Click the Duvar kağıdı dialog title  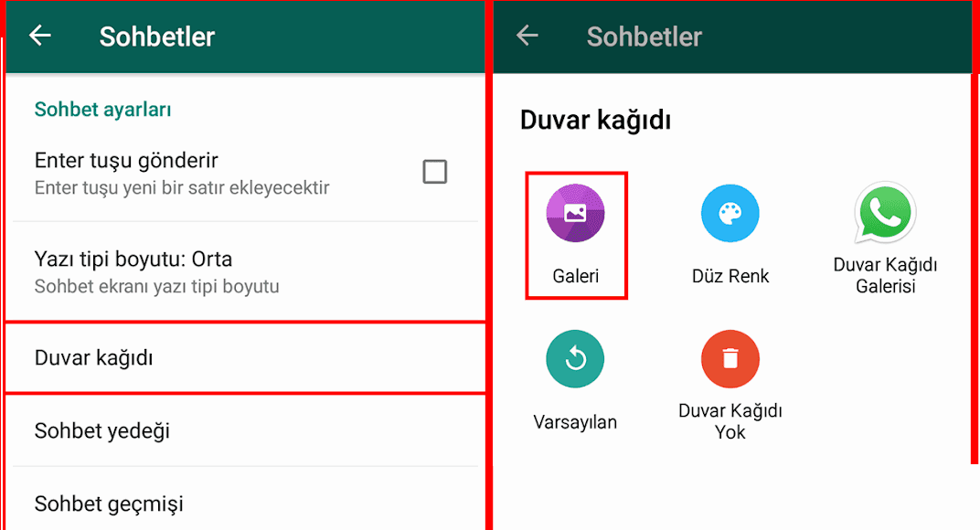pos(595,120)
